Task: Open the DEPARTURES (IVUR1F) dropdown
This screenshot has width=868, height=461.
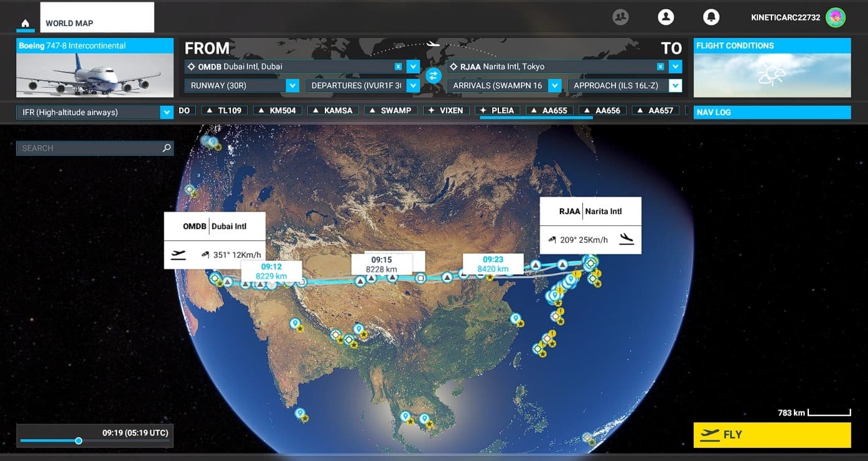Action: (x=413, y=86)
